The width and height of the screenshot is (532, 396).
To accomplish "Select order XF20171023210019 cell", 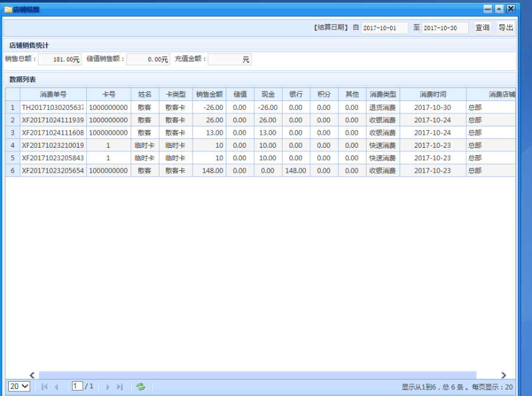I will pos(53,145).
